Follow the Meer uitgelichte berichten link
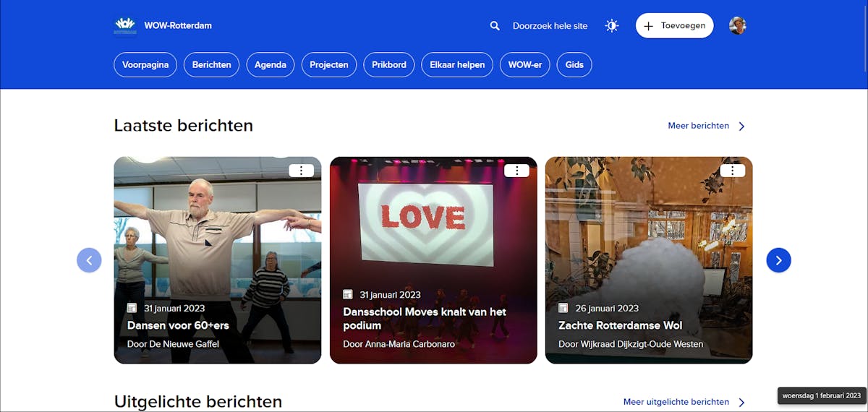The height and width of the screenshot is (412, 868). (676, 402)
